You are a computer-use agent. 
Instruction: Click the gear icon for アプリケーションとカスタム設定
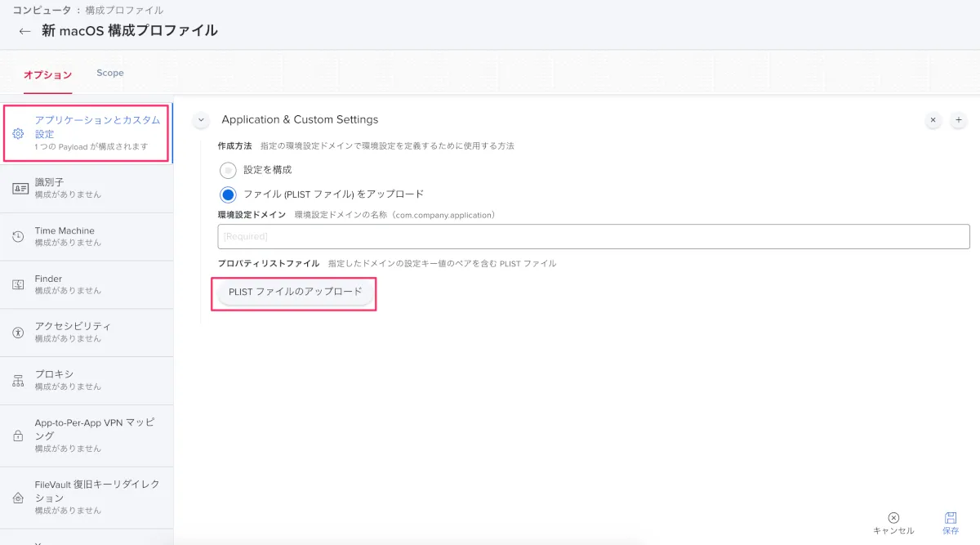click(x=19, y=133)
